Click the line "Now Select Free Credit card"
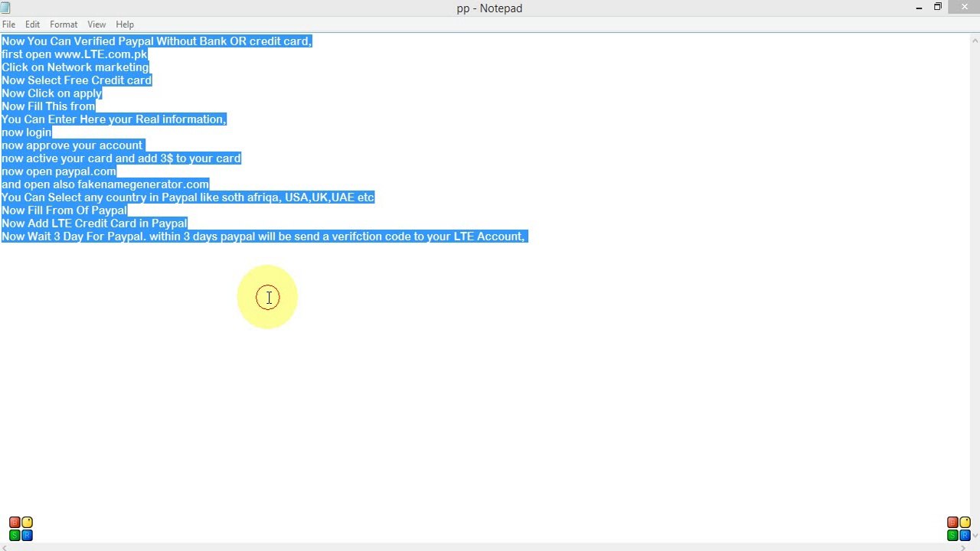The width and height of the screenshot is (980, 551). tap(77, 80)
